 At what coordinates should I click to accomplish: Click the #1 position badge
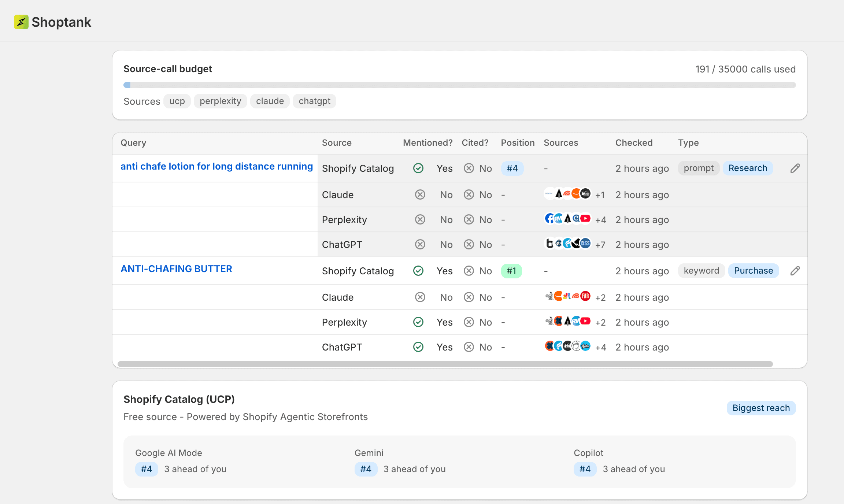click(511, 271)
